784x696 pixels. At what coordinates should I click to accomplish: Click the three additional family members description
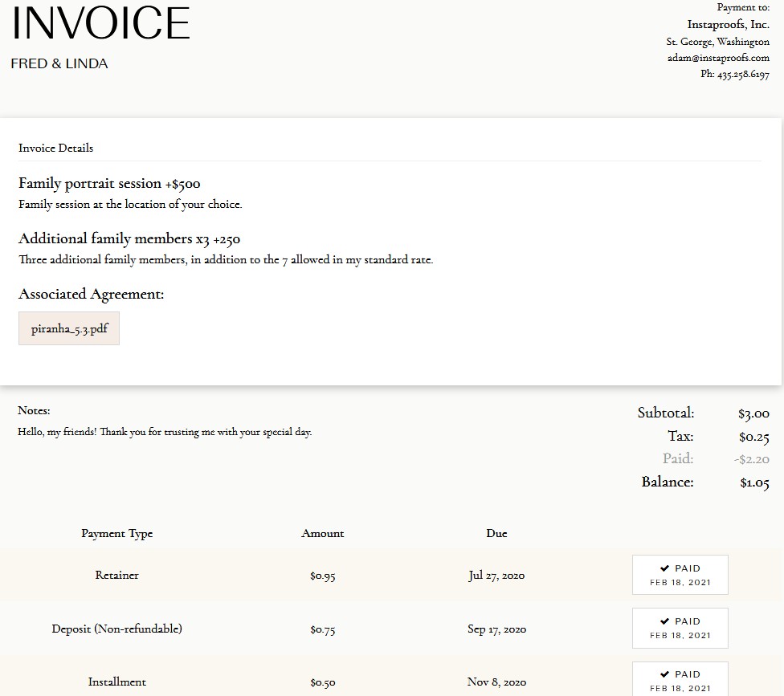(226, 260)
